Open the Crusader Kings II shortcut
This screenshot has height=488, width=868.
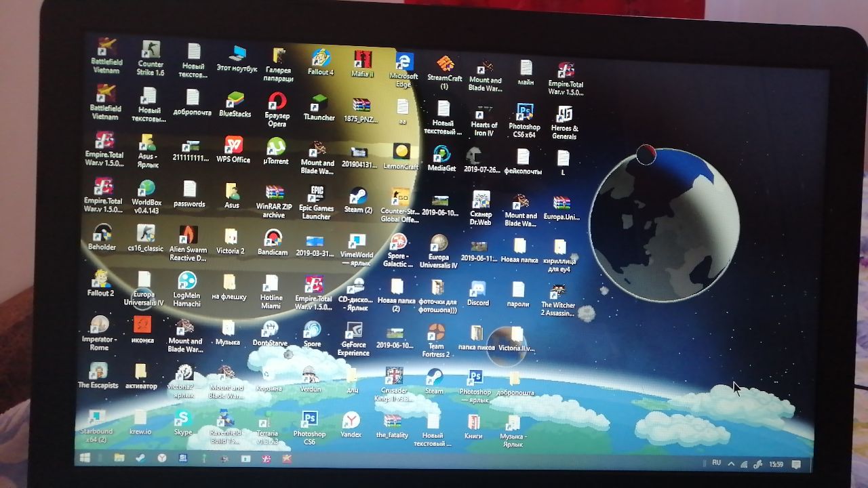(394, 385)
